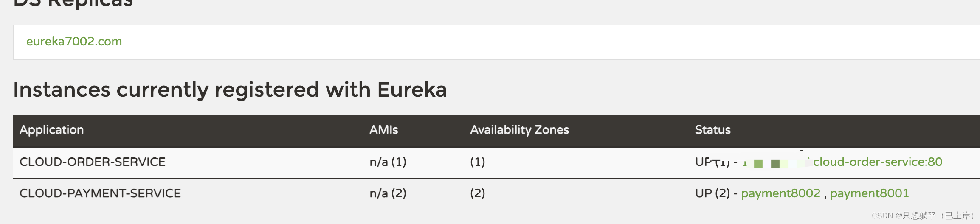Image resolution: width=980 pixels, height=224 pixels.
Task: Click the partially visible DS Replicas heading
Action: coord(73,3)
